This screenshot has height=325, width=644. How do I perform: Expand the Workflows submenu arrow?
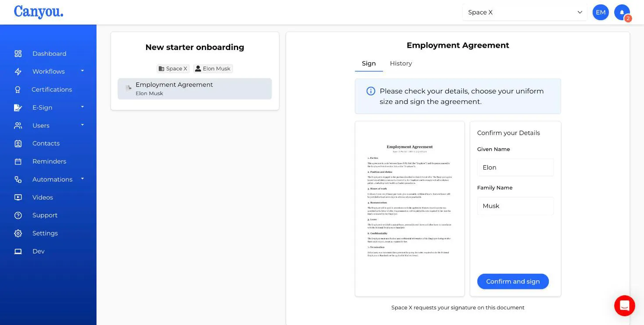click(x=82, y=71)
